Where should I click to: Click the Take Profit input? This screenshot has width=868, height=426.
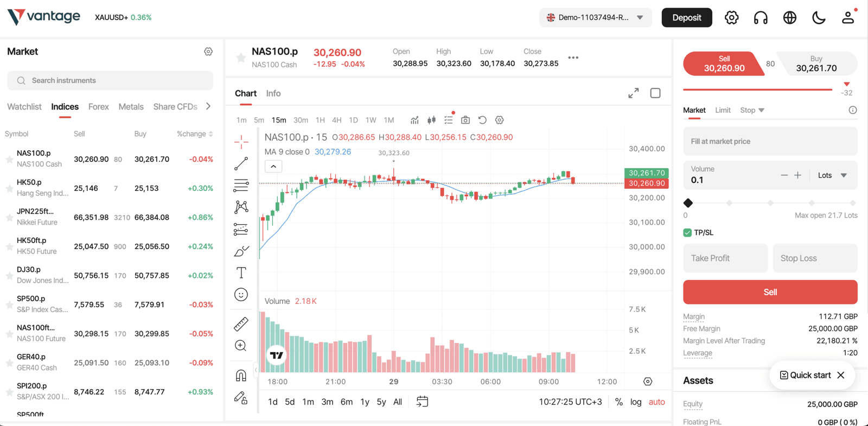(725, 258)
